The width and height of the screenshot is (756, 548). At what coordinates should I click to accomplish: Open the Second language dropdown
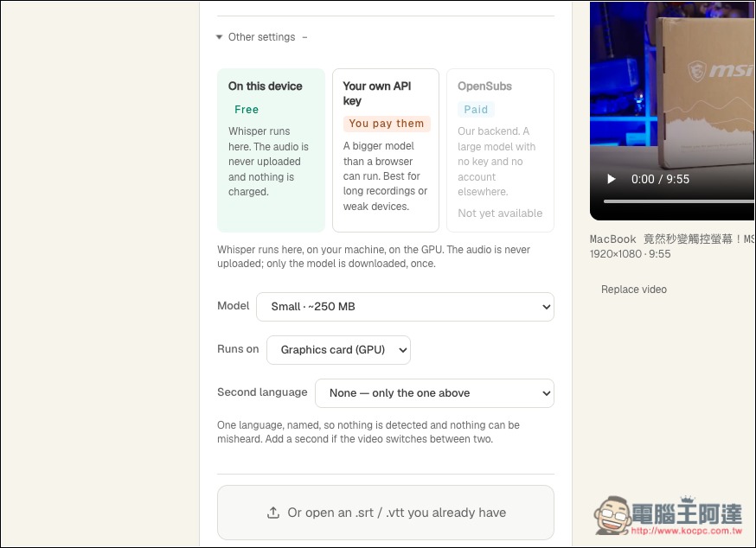434,393
